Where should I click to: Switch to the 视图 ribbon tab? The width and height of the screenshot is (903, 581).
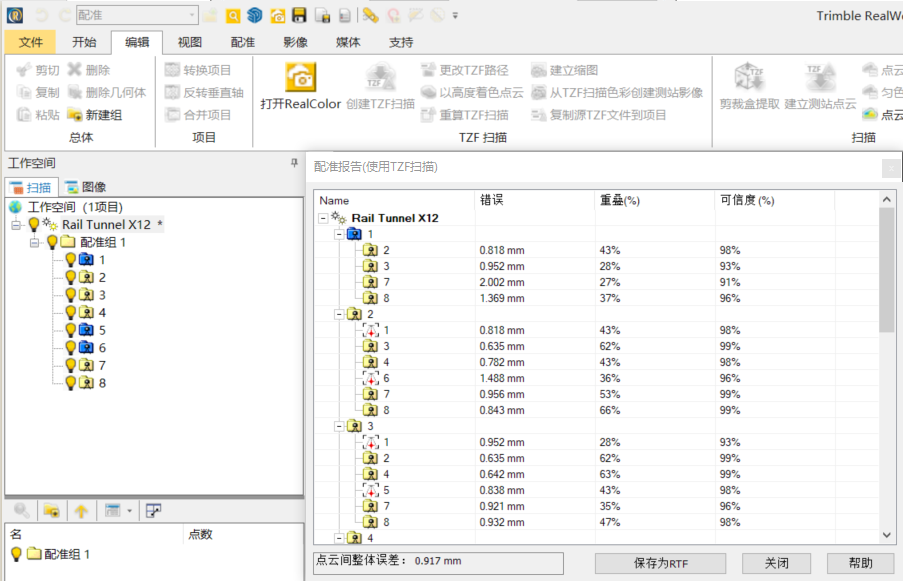(x=189, y=42)
